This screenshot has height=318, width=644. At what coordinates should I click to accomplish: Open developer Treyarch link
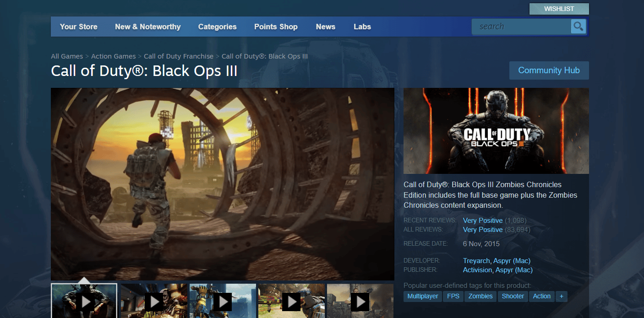click(x=476, y=261)
